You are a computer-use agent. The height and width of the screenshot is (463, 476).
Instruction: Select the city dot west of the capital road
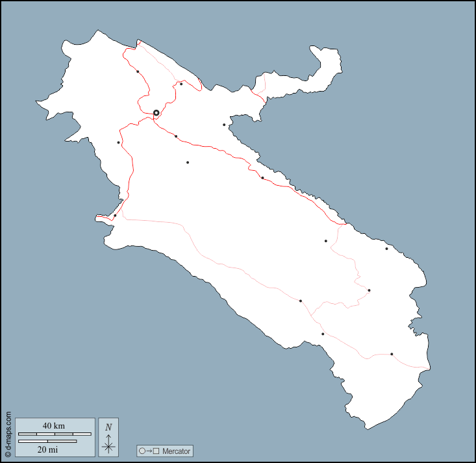(118, 142)
